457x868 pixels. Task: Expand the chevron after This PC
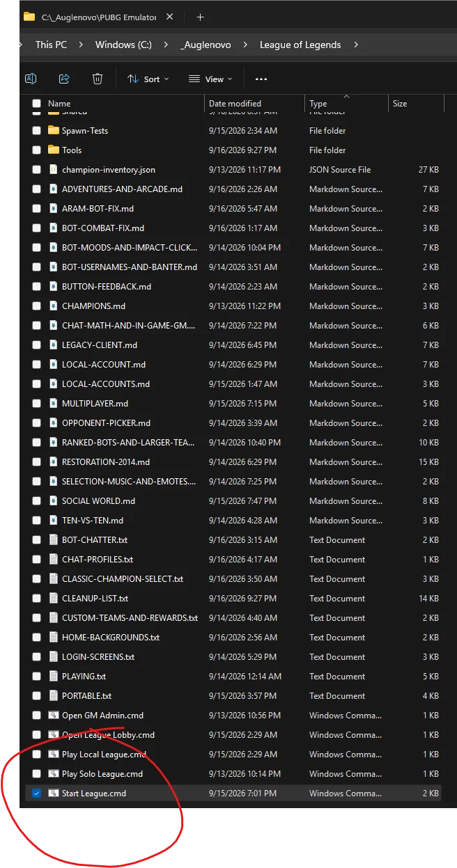81,45
